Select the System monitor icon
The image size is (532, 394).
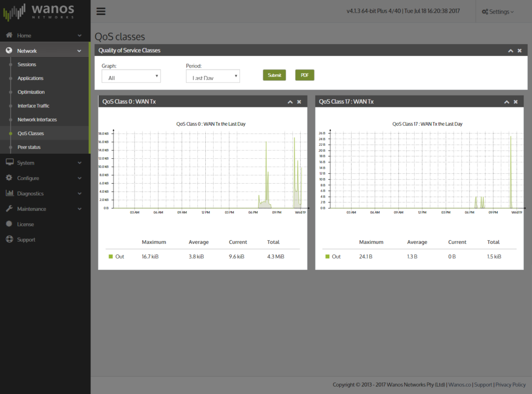[8, 162]
